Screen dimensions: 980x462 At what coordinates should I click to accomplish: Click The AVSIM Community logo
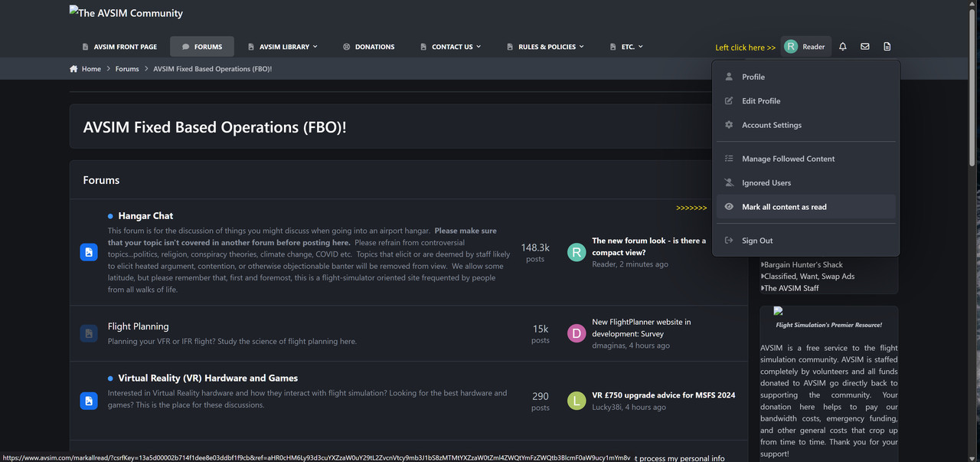click(x=126, y=12)
